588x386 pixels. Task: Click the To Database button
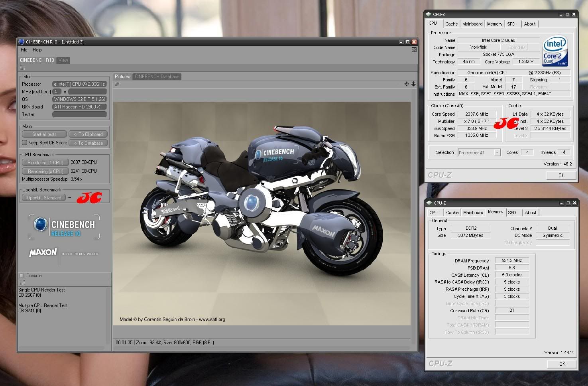(x=88, y=143)
